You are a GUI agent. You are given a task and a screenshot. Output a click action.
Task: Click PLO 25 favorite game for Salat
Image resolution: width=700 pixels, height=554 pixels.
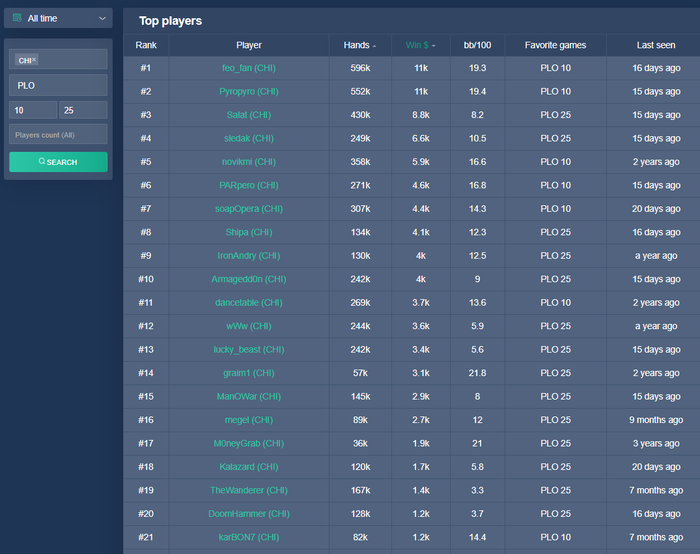[x=555, y=115]
